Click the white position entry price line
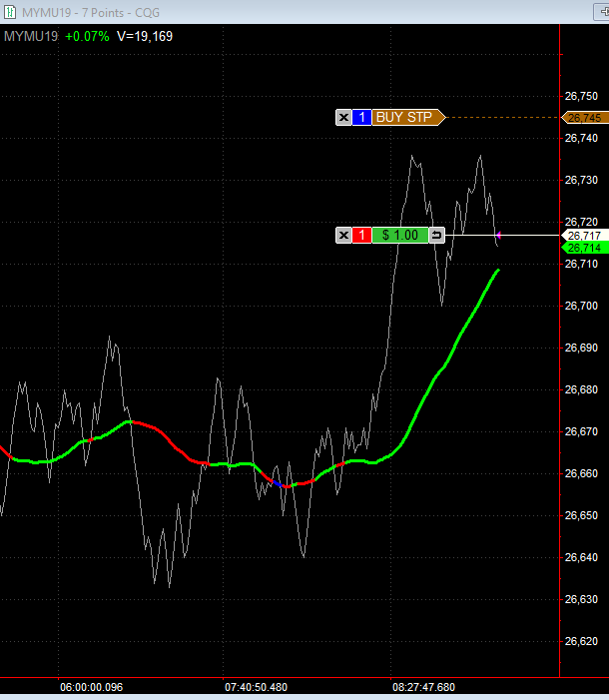The image size is (609, 700). (503, 236)
